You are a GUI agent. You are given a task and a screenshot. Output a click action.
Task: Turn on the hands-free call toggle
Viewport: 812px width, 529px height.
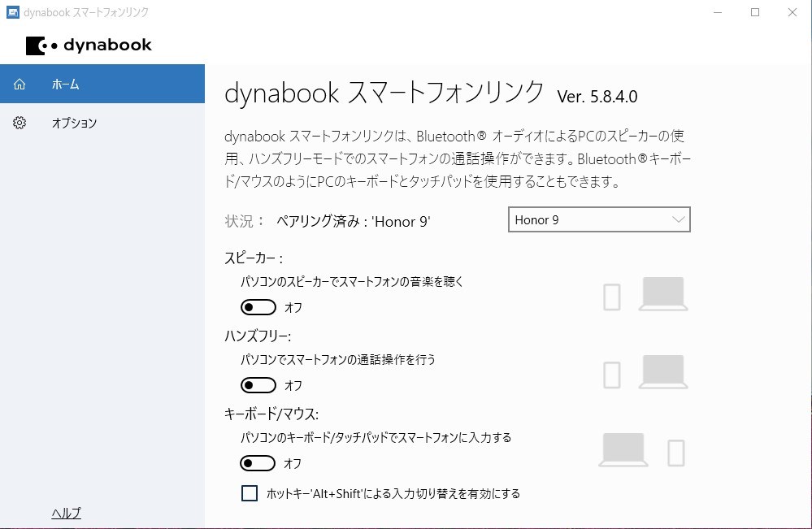click(258, 384)
